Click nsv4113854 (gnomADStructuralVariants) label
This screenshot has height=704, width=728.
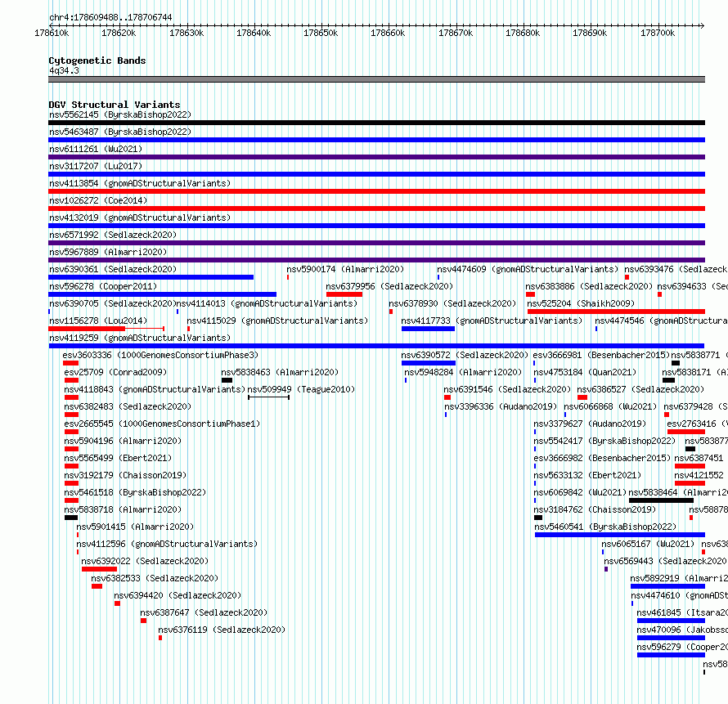tap(140, 183)
